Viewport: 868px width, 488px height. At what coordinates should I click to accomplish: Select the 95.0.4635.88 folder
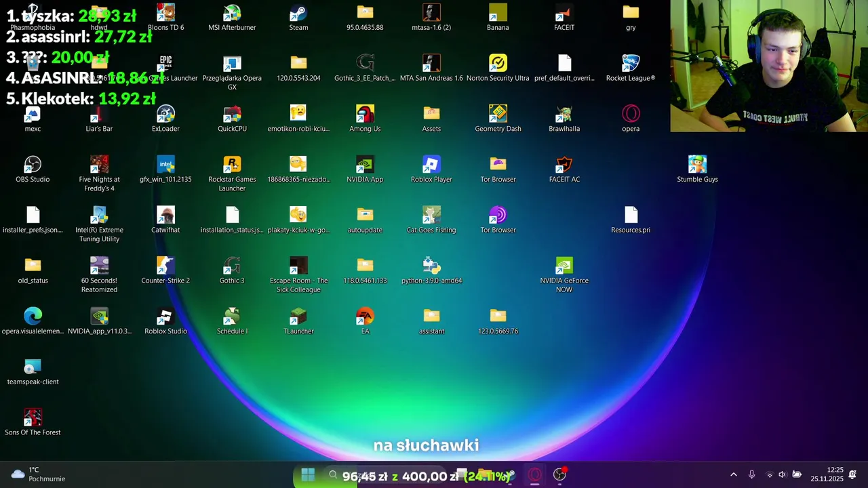365,18
